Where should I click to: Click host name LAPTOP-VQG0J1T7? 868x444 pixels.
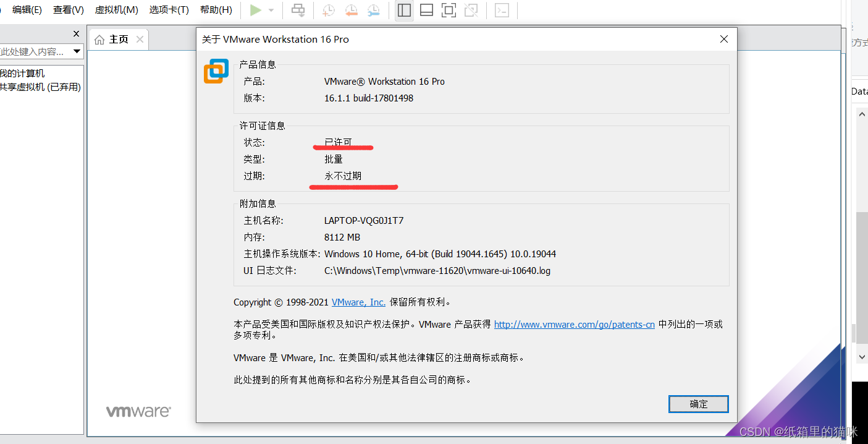(x=364, y=221)
